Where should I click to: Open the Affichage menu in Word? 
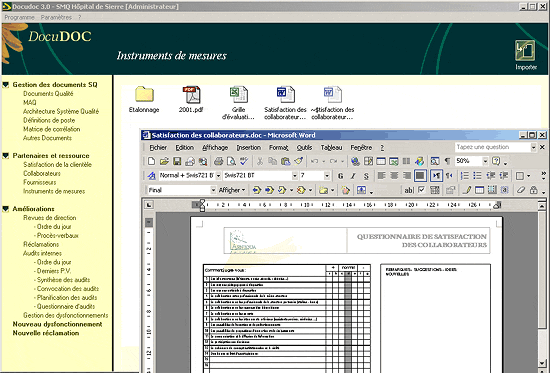215,147
